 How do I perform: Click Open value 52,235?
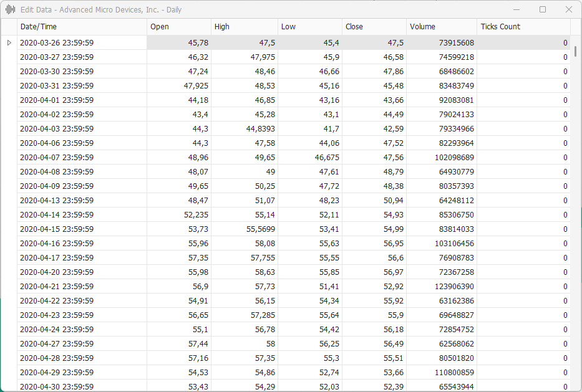coord(179,215)
